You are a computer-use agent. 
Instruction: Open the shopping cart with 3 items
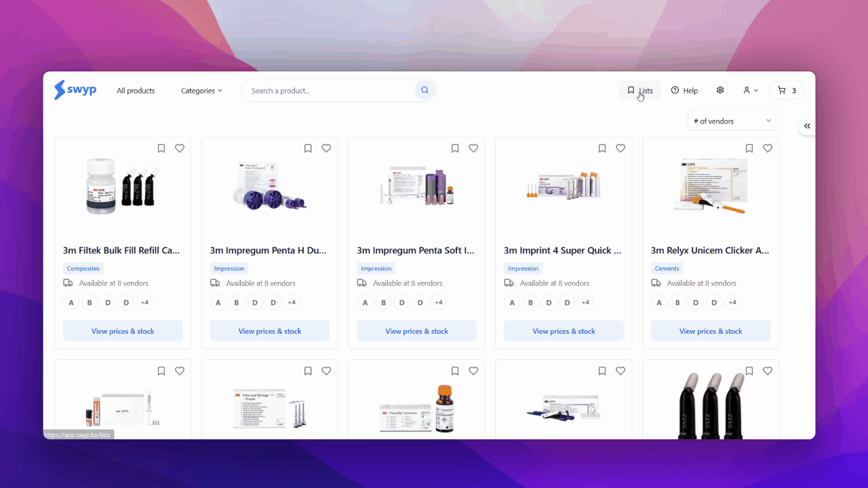(x=787, y=90)
